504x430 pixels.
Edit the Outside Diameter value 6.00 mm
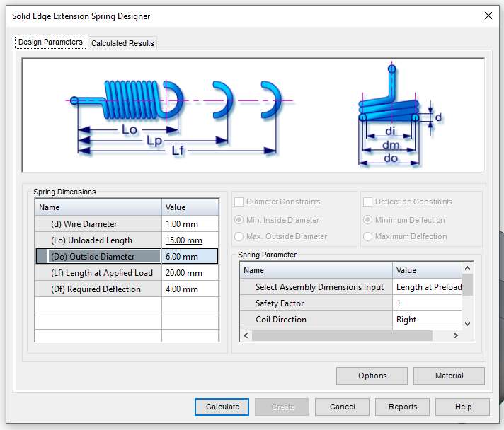coord(190,256)
